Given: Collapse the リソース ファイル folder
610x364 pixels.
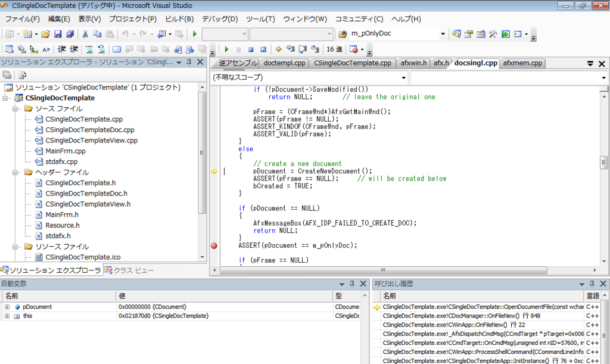Looking at the screenshot, I should pyautogui.click(x=15, y=247).
